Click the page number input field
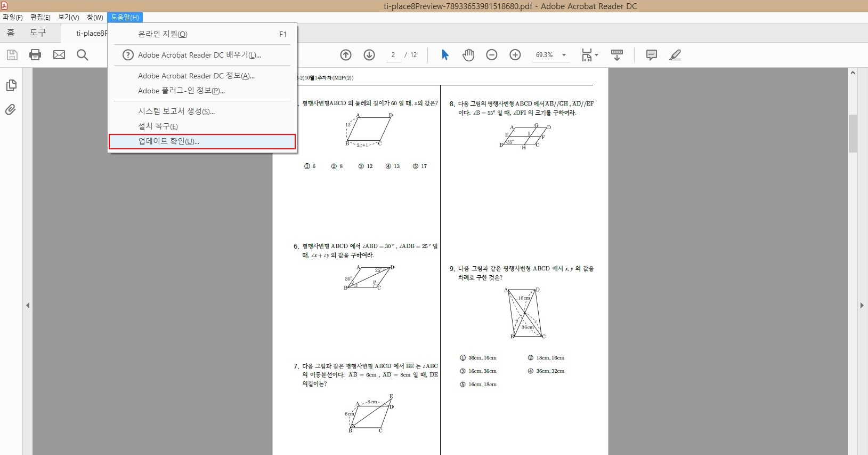Image resolution: width=868 pixels, height=455 pixels. pos(393,55)
